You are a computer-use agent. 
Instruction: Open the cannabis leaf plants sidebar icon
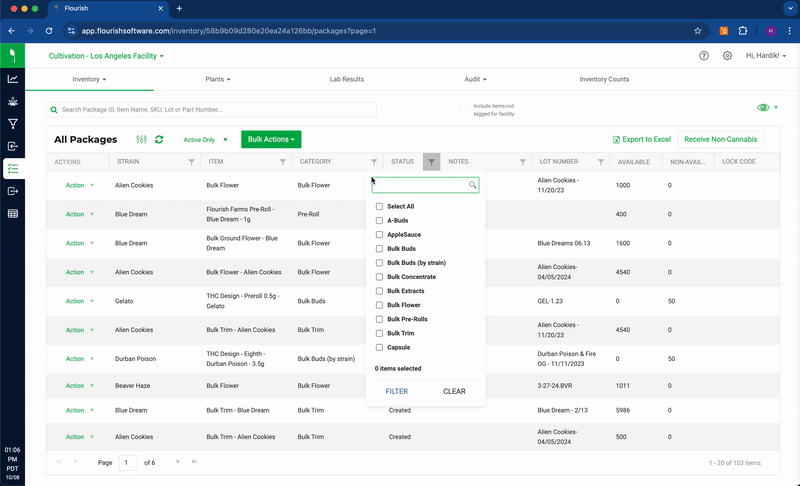point(13,101)
